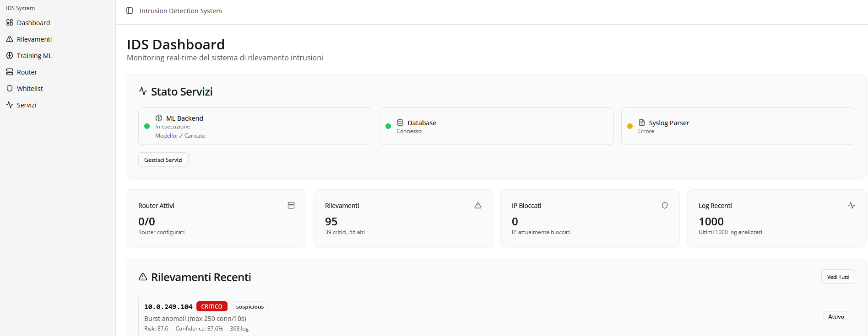Click the Attivo status badge
Screen dimensions: 868x336
point(836,316)
